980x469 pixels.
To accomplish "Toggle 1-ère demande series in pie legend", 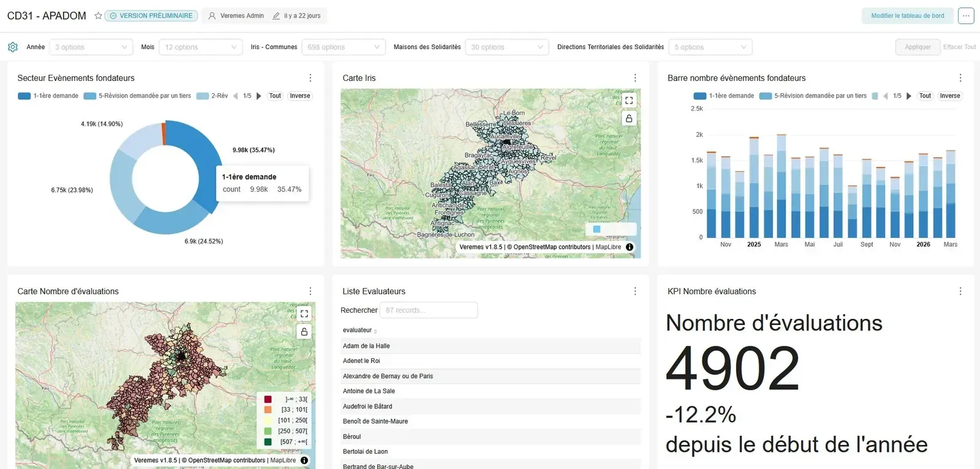I will [x=48, y=96].
